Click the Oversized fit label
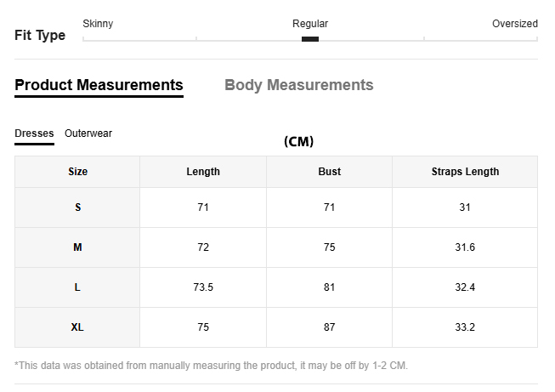This screenshot has width=555, height=392. pyautogui.click(x=514, y=24)
